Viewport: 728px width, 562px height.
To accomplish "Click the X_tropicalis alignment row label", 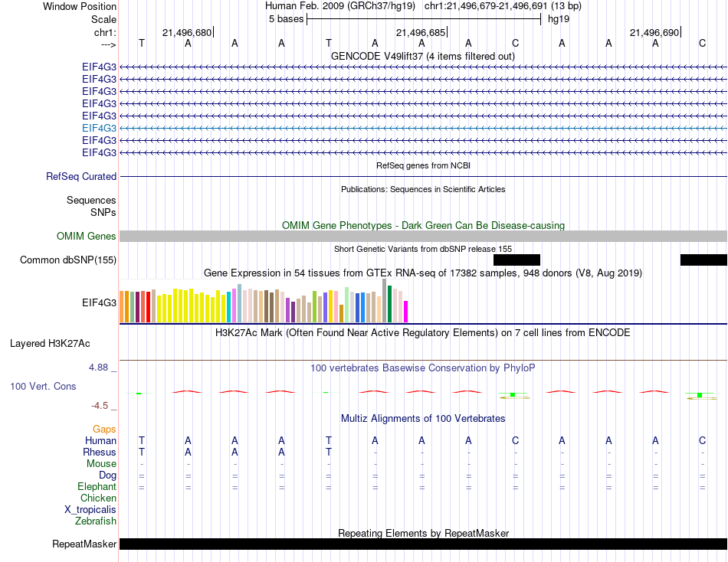I will 90,510.
